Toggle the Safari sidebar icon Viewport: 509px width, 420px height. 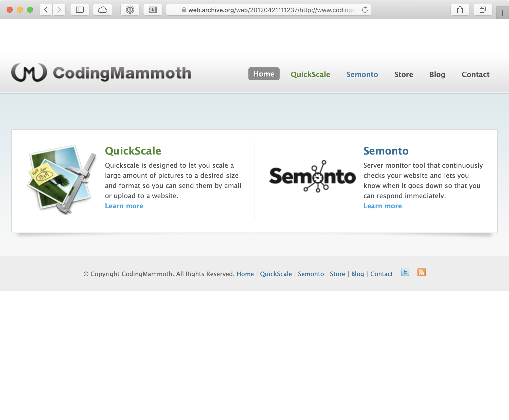point(80,10)
